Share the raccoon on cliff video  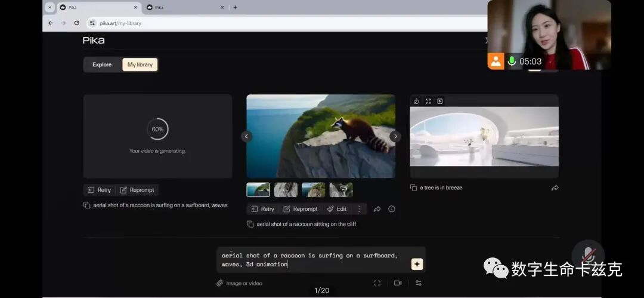tap(377, 209)
